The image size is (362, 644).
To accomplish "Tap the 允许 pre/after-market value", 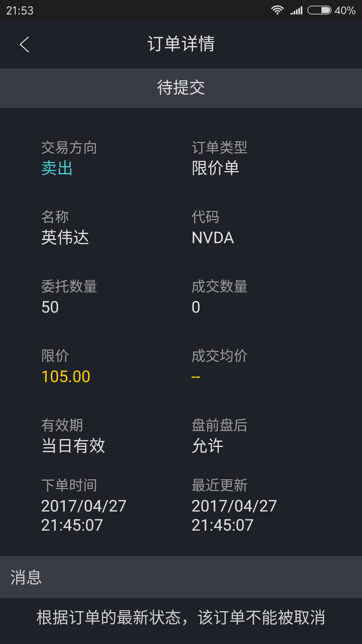I will point(207,446).
